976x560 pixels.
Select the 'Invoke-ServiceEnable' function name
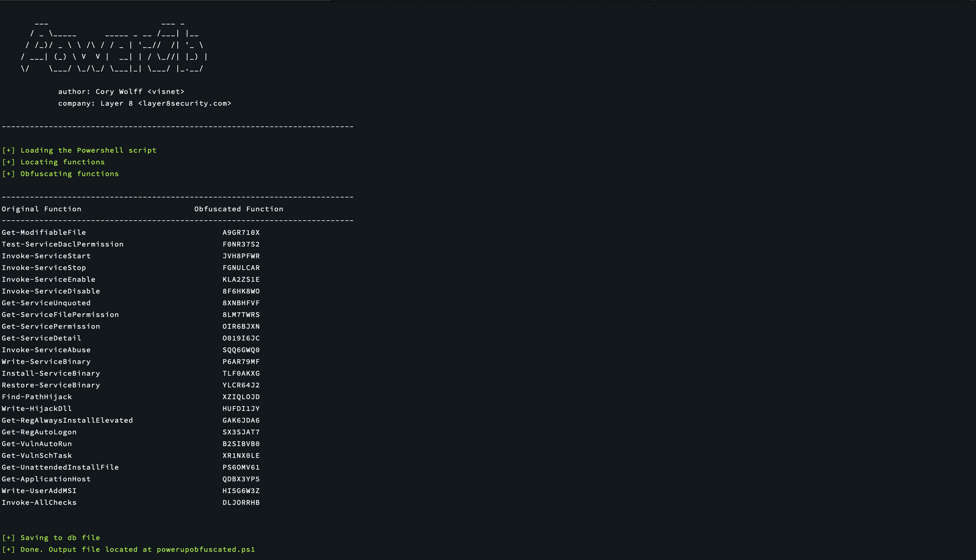coord(48,279)
